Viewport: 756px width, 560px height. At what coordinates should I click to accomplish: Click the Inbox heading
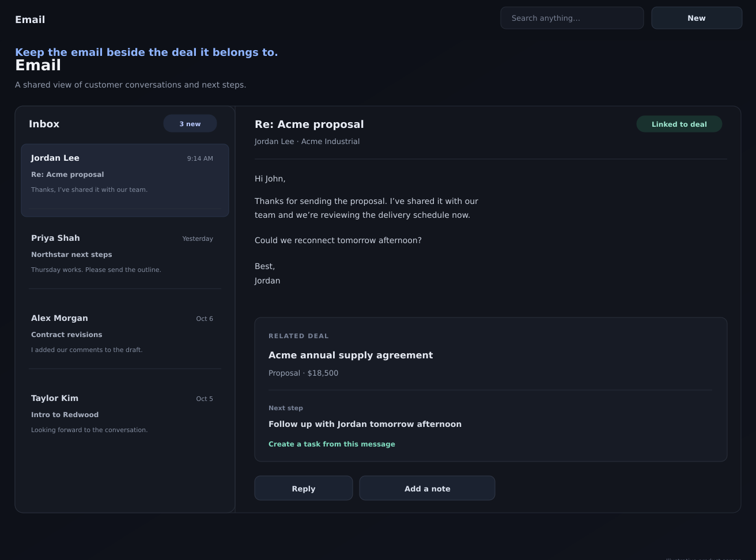[x=44, y=124]
